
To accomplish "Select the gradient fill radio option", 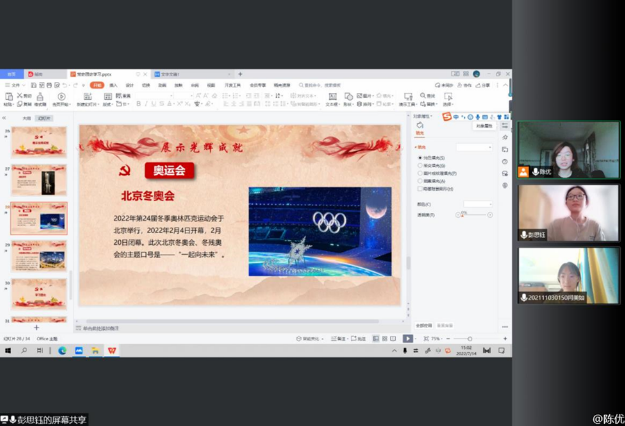I will (x=420, y=166).
